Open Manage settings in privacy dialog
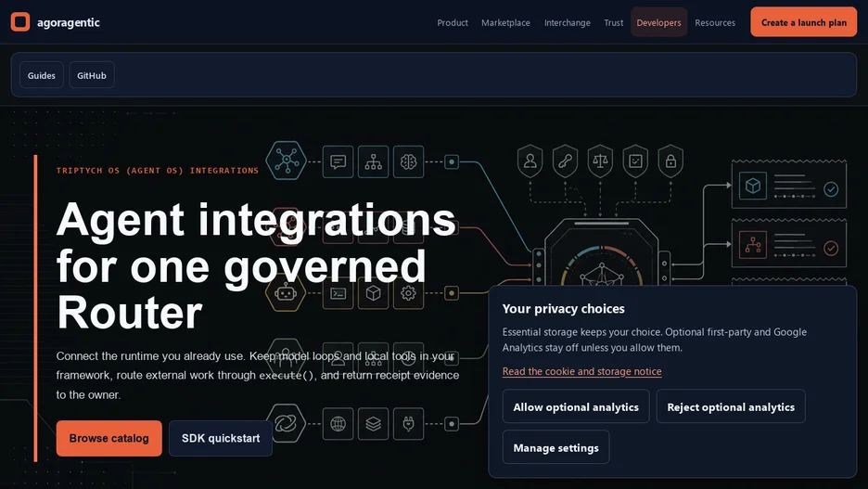The height and width of the screenshot is (489, 868). coord(555,447)
